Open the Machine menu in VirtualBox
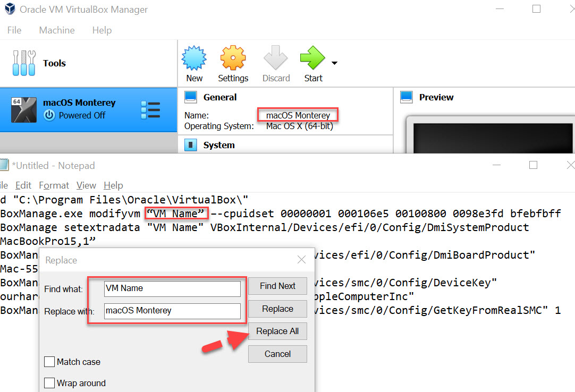The image size is (575, 392). [56, 30]
